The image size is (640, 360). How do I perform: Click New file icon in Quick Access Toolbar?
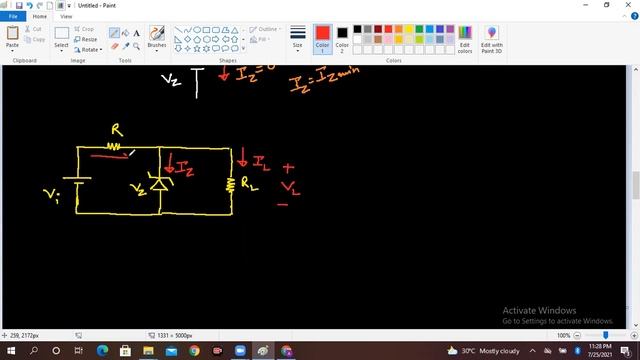[50, 6]
